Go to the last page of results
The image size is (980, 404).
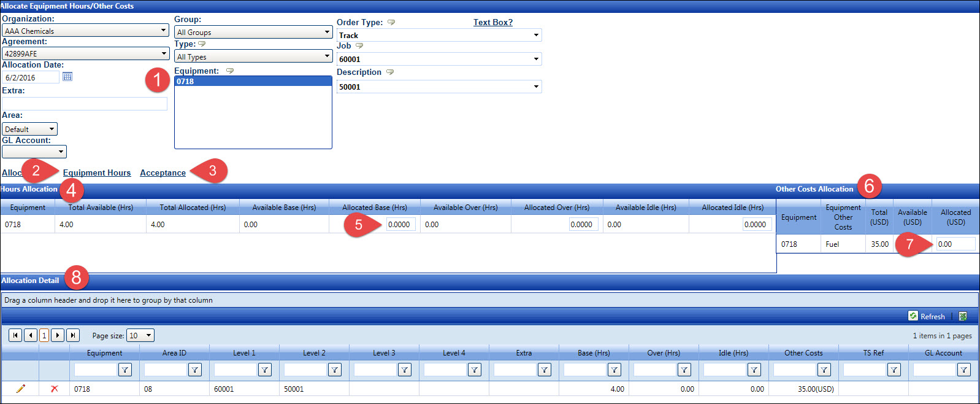coord(73,335)
